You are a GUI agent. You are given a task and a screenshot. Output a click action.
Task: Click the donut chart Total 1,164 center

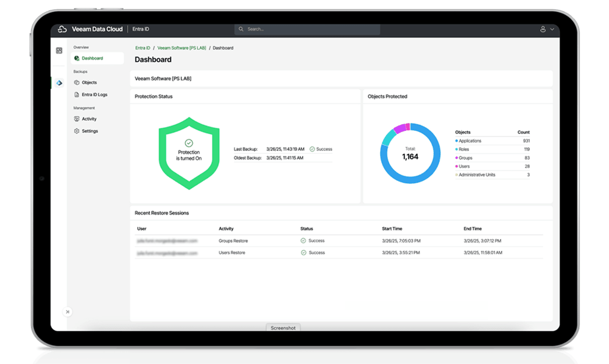pyautogui.click(x=410, y=154)
